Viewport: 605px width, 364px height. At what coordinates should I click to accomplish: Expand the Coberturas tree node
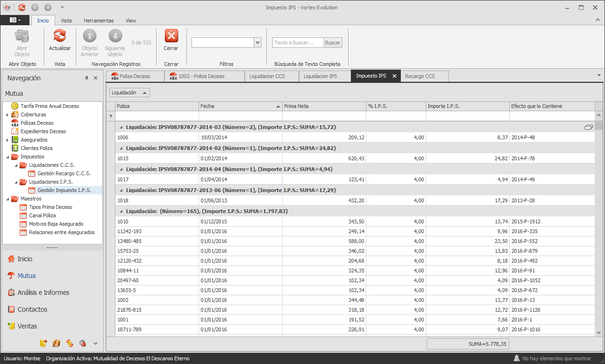[x=7, y=114]
